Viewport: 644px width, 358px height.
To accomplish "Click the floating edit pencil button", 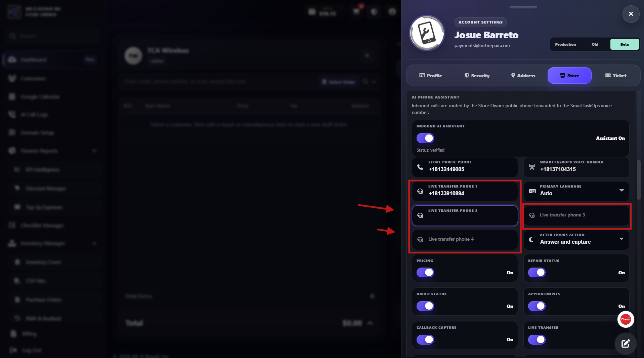I will tap(625, 344).
